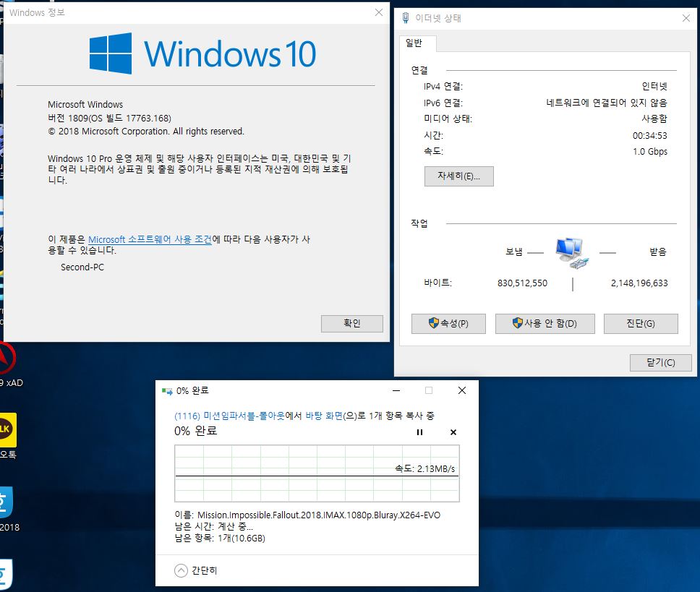
Task: Collapse copy details with 간단히 chevron
Action: click(x=181, y=570)
